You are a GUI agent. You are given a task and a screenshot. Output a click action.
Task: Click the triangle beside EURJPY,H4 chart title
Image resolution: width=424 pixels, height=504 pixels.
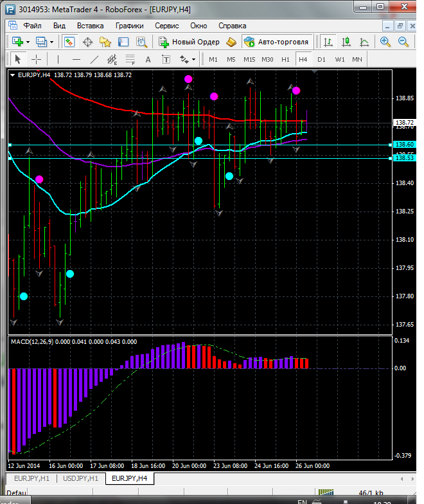13,75
